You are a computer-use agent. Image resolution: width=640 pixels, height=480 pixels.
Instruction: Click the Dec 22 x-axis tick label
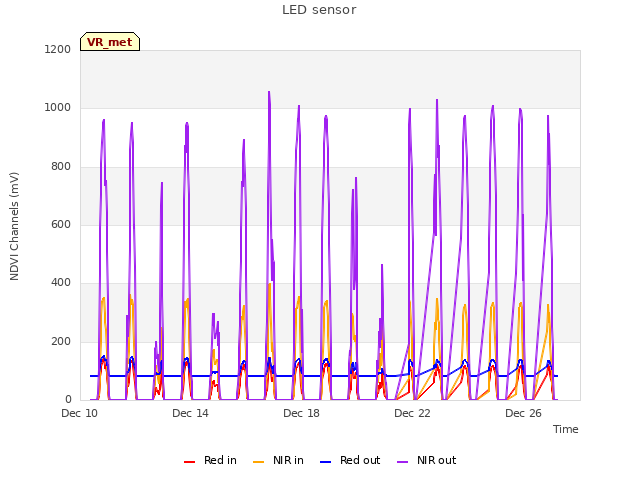pyautogui.click(x=412, y=413)
